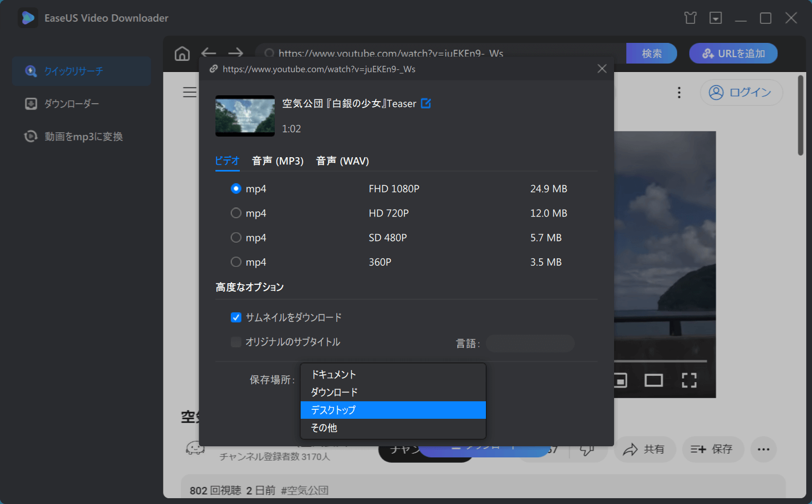Navigate forward with the right arrow
This screenshot has width=812, height=504.
pos(236,52)
